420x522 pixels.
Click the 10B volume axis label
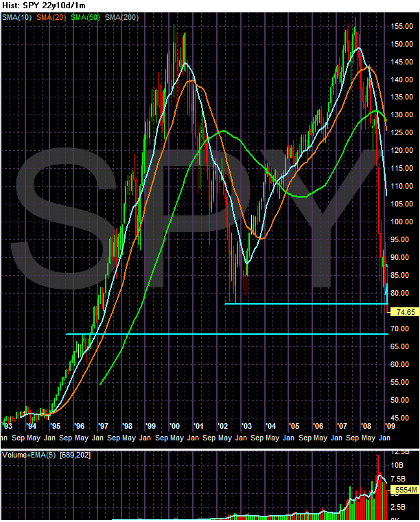[397, 465]
